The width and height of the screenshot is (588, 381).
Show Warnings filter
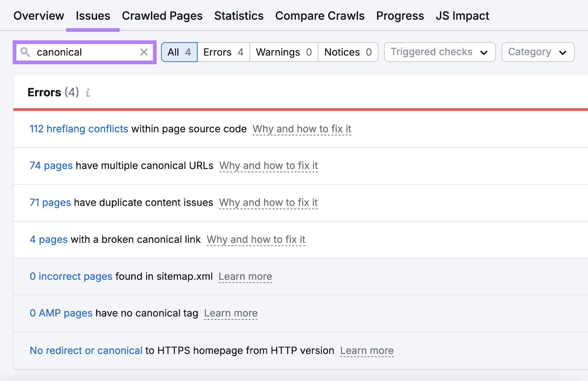coord(283,52)
